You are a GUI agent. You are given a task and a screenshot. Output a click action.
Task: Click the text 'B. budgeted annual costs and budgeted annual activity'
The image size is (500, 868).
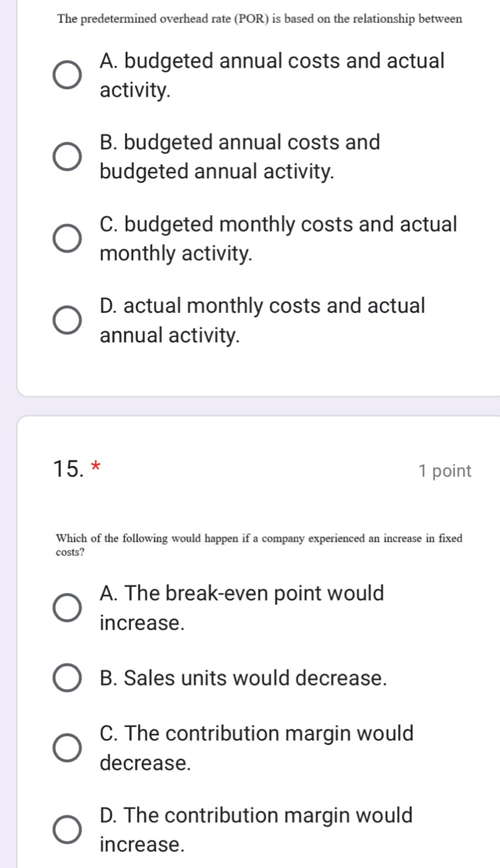[x=240, y=157]
